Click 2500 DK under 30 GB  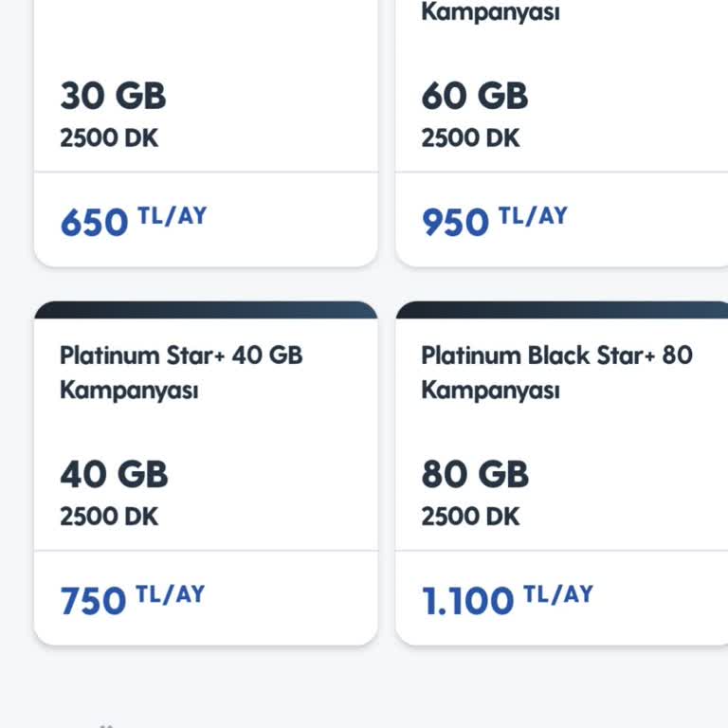(109, 138)
